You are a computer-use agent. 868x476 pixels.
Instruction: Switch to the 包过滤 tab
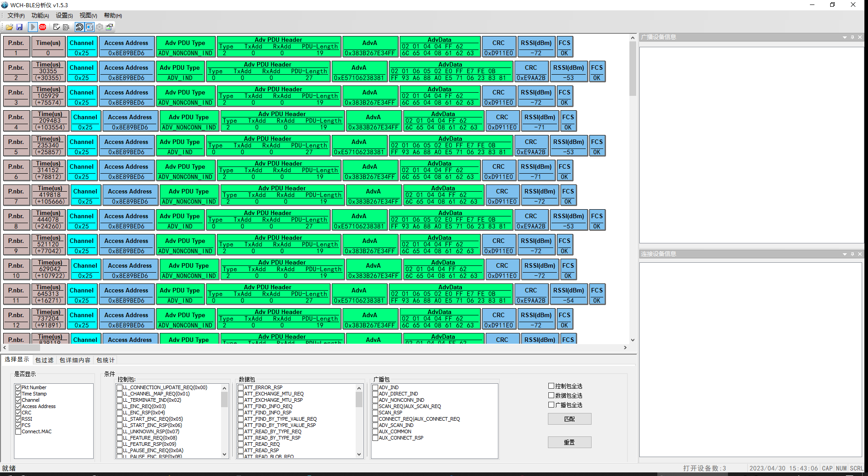click(x=44, y=360)
